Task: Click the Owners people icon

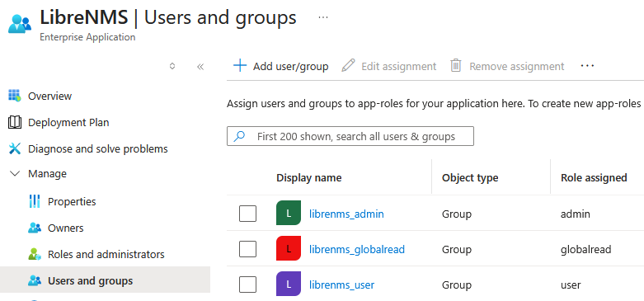Action: tap(35, 228)
